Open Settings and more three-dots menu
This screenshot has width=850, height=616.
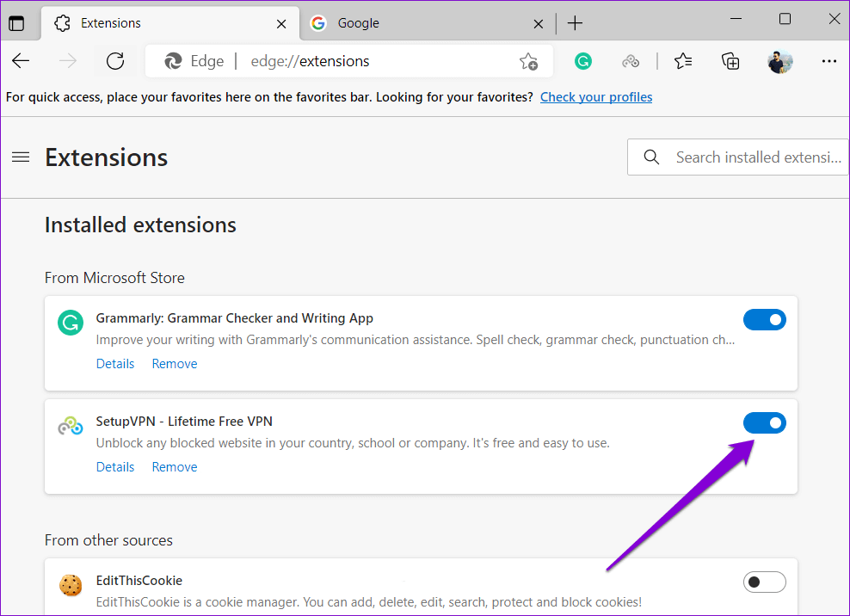click(x=828, y=61)
